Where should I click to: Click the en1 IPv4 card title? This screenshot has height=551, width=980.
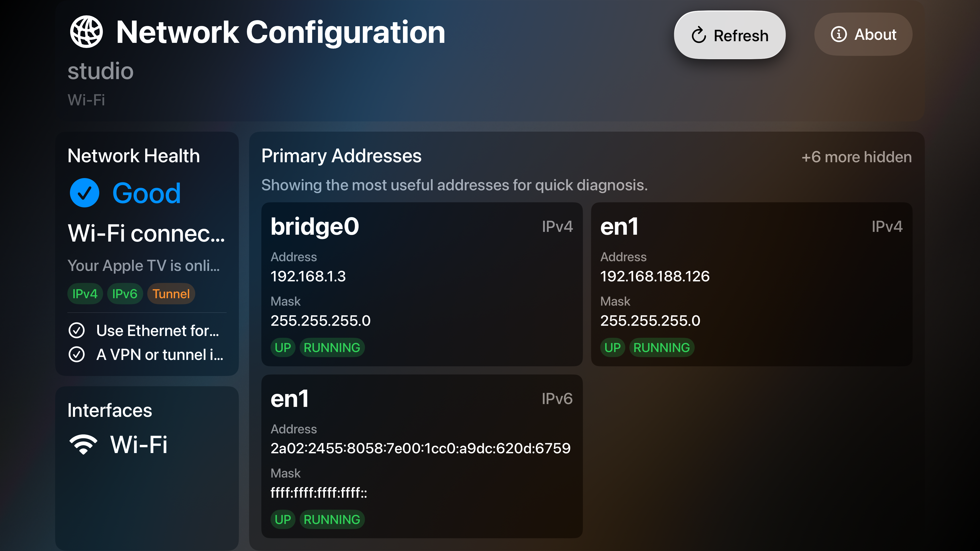coord(619,227)
